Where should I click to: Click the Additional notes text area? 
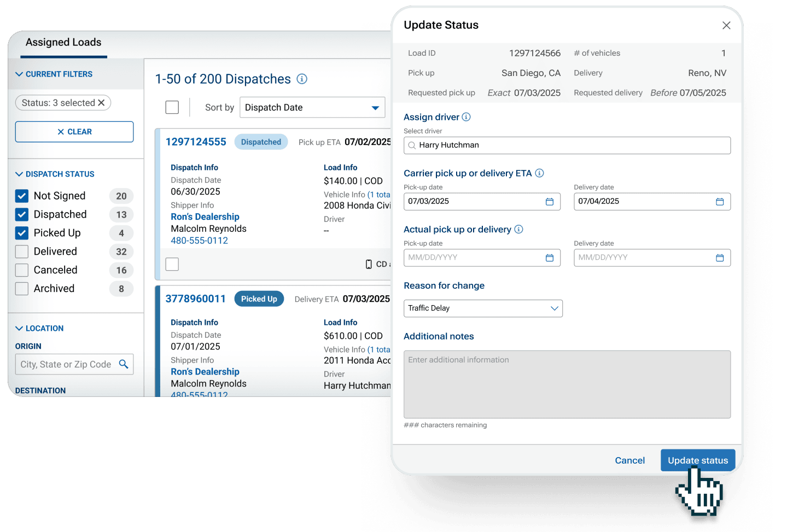(567, 384)
